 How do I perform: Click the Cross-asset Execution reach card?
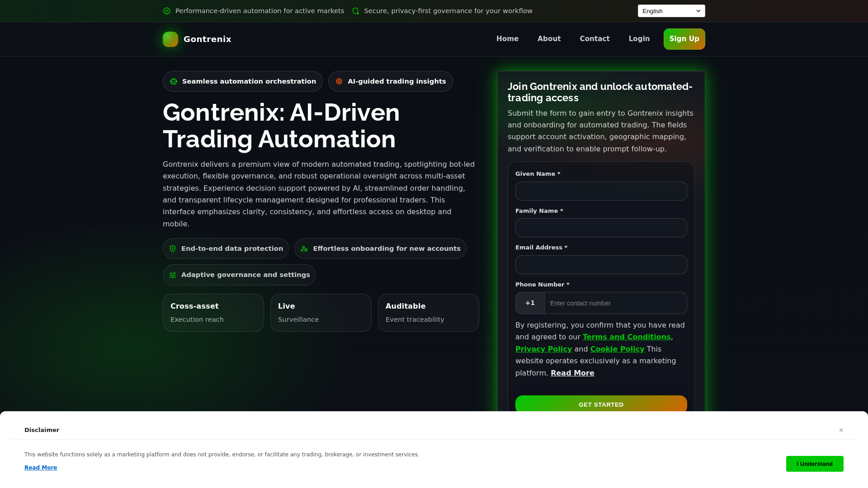213,313
